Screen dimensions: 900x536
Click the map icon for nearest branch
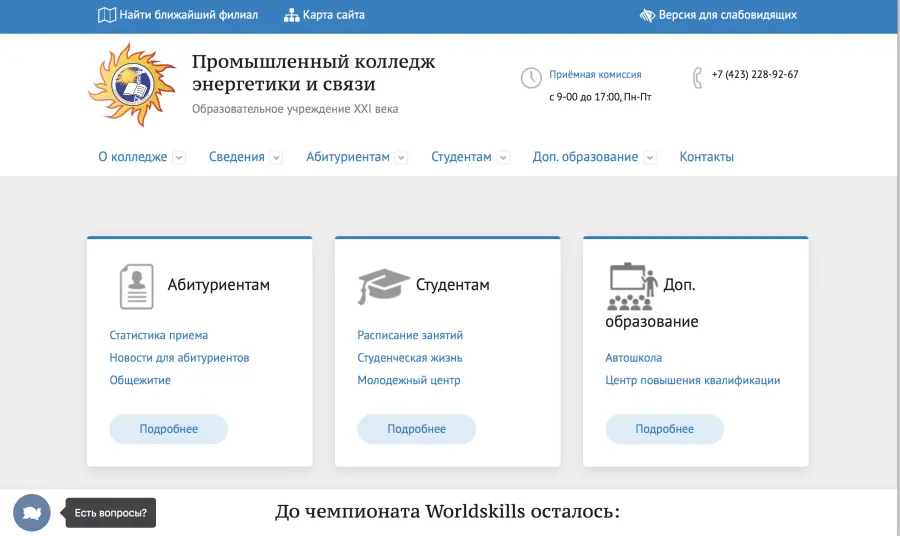click(106, 15)
